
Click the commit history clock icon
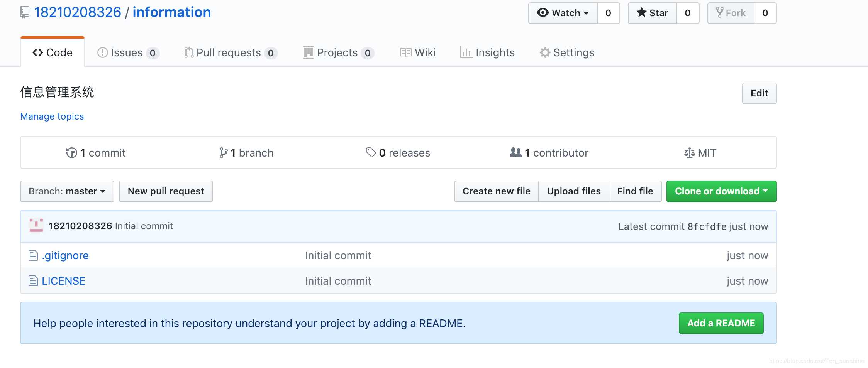click(x=71, y=153)
